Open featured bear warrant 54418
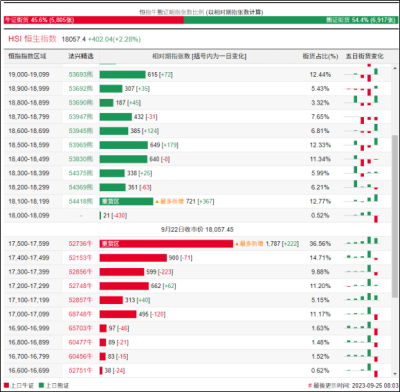 click(81, 201)
